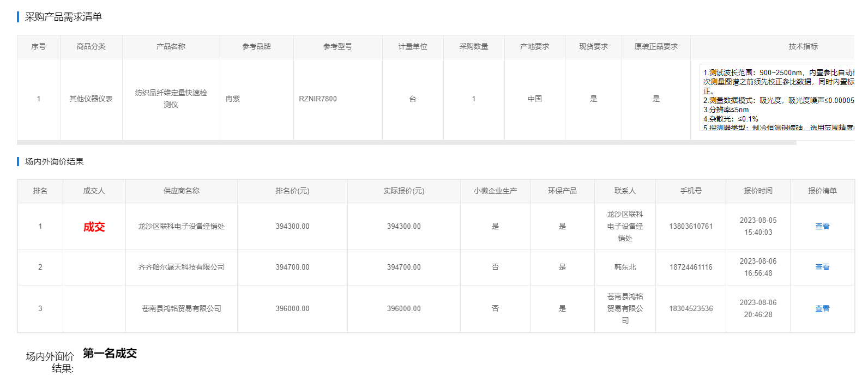This screenshot has height=383, width=868.
Task: Select the phone number 13803610761
Action: (690, 226)
